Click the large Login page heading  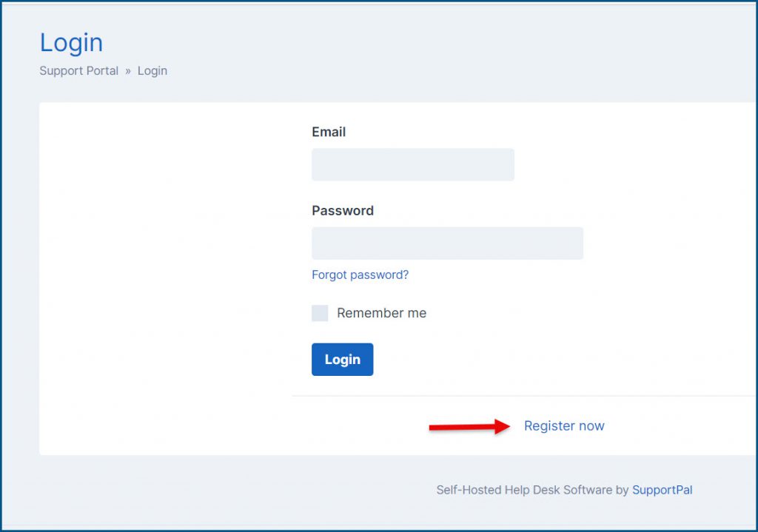tap(71, 42)
